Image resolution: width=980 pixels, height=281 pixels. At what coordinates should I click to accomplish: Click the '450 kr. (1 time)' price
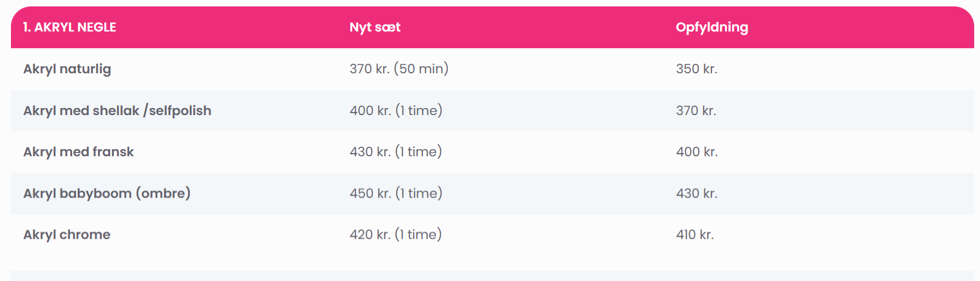pyautogui.click(x=396, y=193)
